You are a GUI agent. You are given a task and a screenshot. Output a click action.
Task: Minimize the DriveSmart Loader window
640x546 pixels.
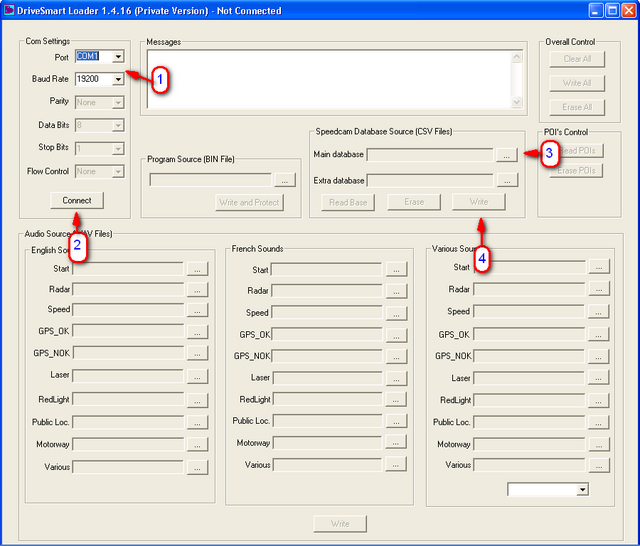tap(596, 10)
